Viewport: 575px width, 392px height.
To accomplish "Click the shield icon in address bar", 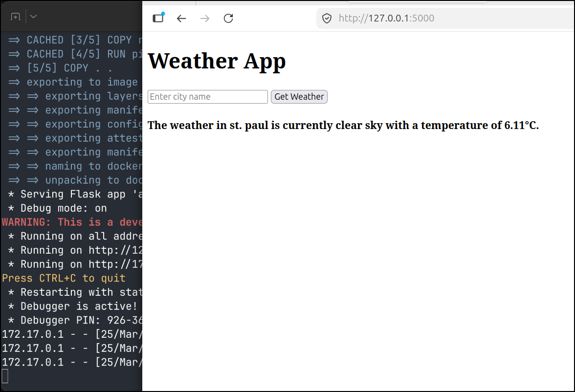I will (327, 19).
